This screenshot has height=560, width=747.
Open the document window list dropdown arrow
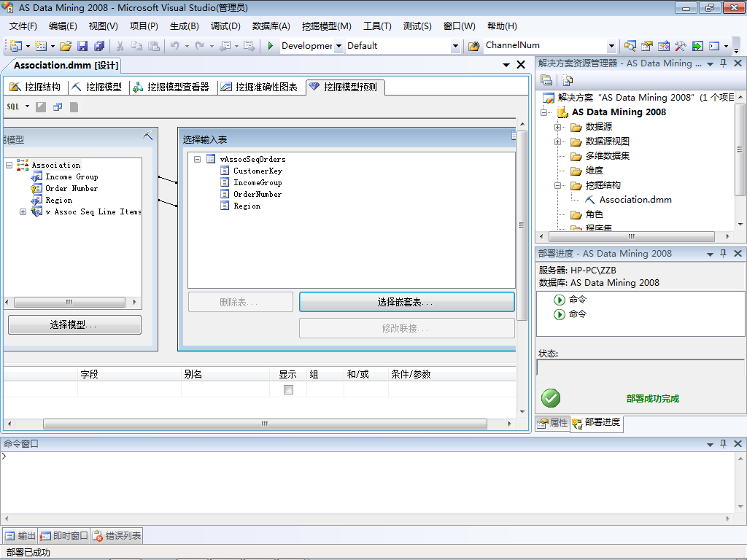(506, 65)
